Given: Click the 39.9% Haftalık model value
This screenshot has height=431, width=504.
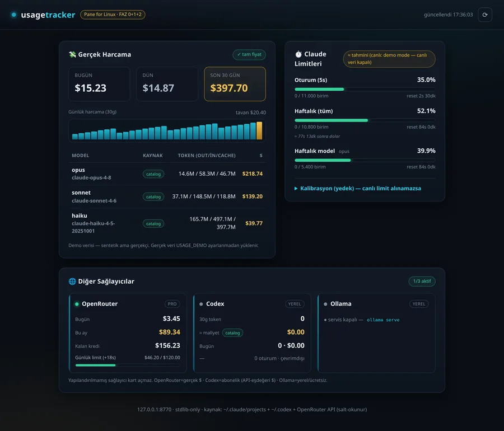Looking at the screenshot, I should coord(426,151).
